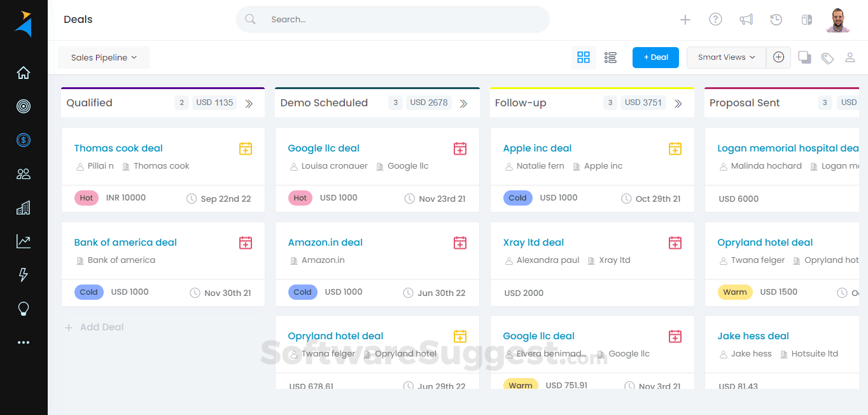The image size is (868, 415).
Task: Open the Bank of america deal link
Action: (125, 243)
